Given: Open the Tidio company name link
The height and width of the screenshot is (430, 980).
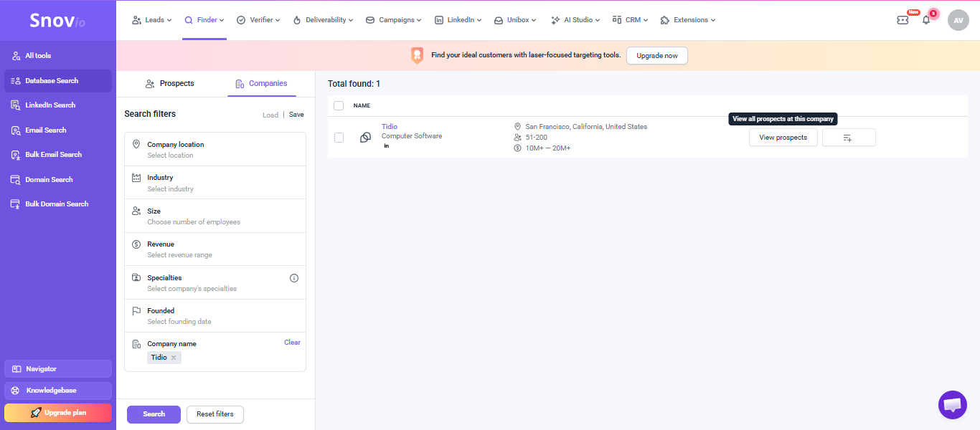Looking at the screenshot, I should click(390, 127).
